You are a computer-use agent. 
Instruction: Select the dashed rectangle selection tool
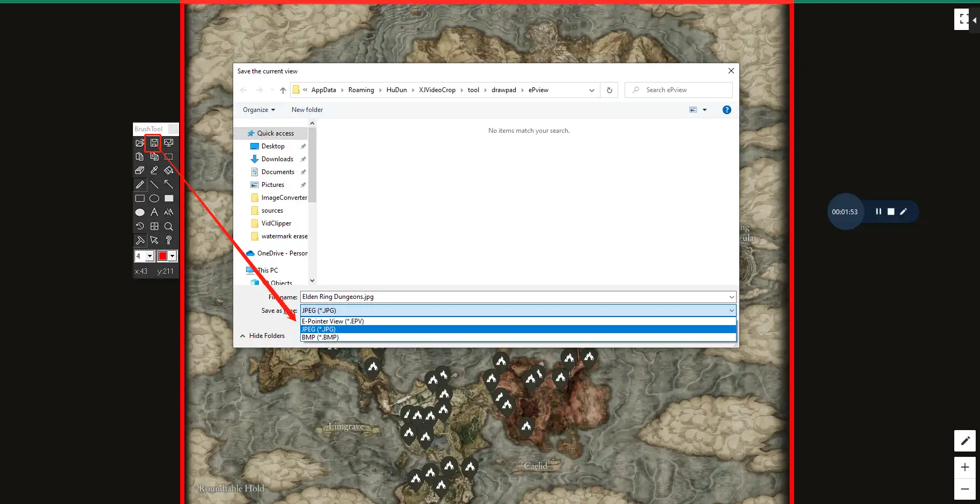[169, 157]
